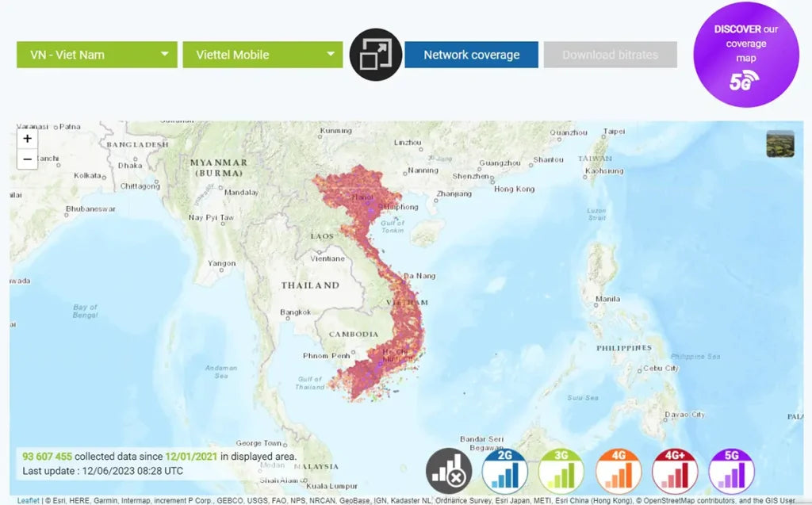Toggle the 4G+ coverage layer icon

(x=675, y=471)
